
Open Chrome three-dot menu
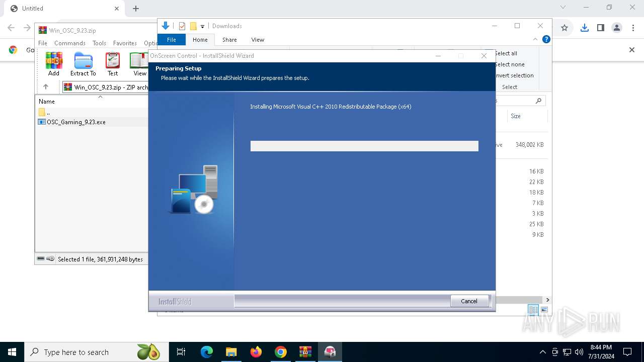pos(633,28)
